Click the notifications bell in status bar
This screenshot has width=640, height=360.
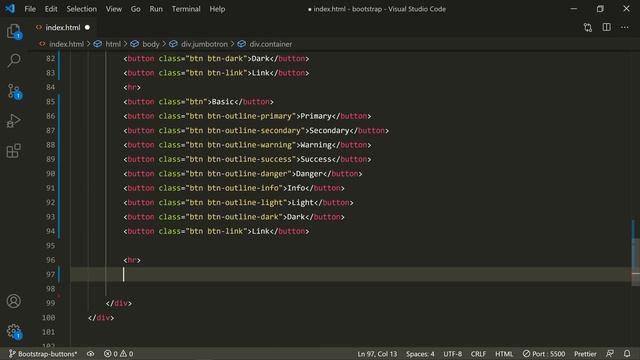[x=627, y=353]
